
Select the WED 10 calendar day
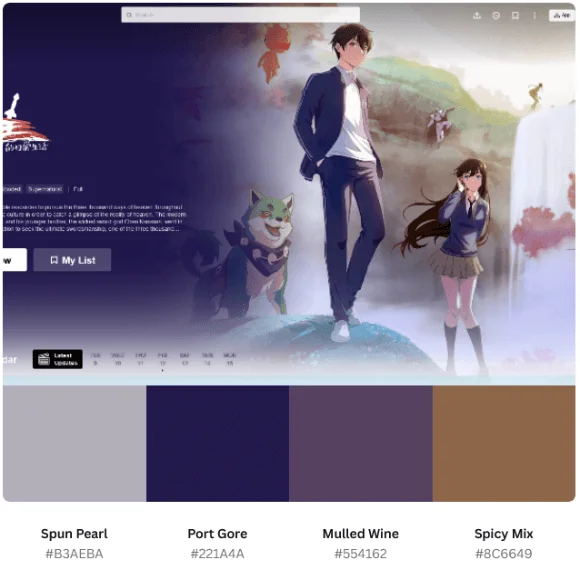click(118, 359)
